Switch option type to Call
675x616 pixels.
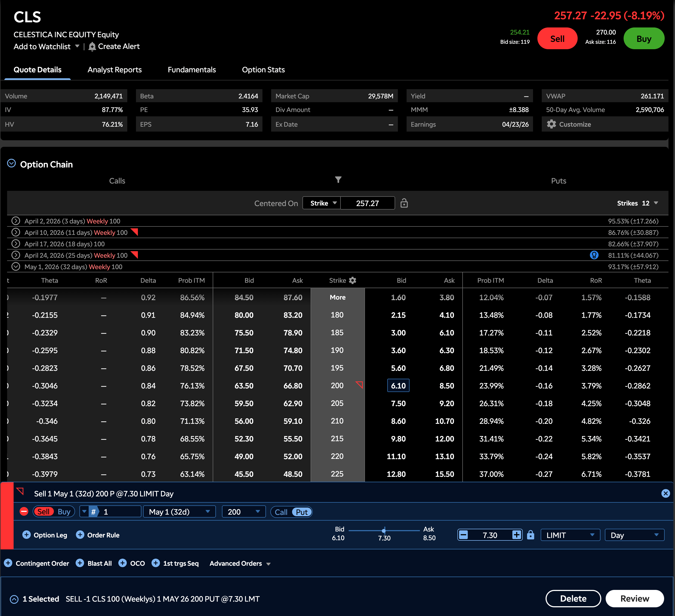pos(281,512)
